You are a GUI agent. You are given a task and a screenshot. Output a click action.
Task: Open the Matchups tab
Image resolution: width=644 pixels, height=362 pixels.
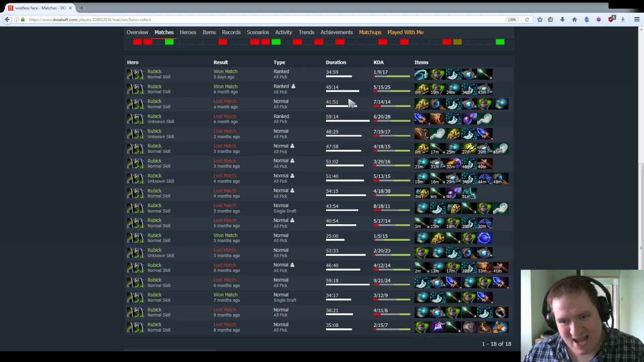(x=370, y=32)
